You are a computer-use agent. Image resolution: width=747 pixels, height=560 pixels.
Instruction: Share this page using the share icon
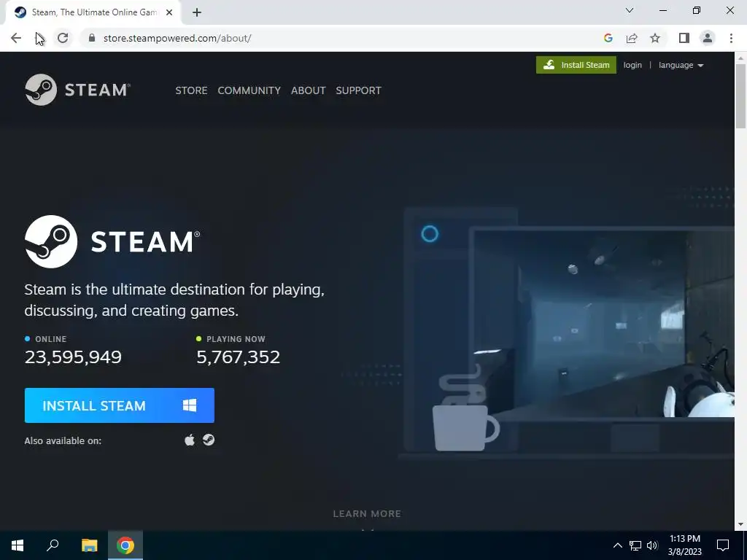(632, 38)
